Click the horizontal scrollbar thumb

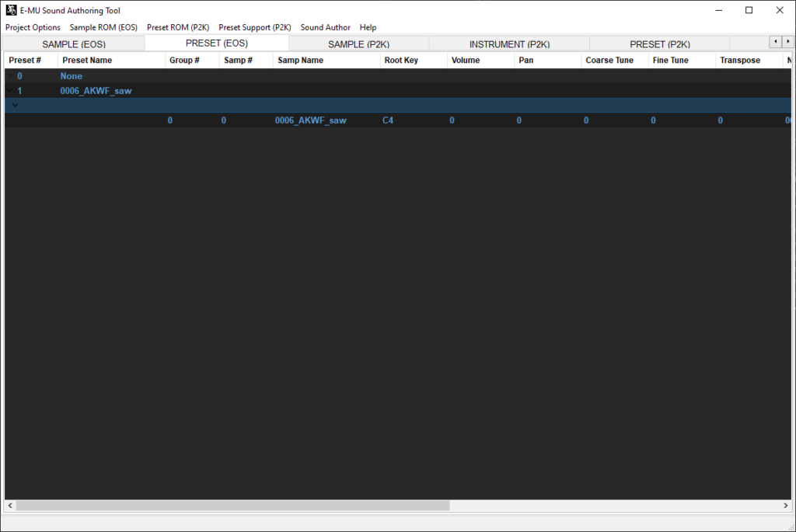click(x=233, y=506)
